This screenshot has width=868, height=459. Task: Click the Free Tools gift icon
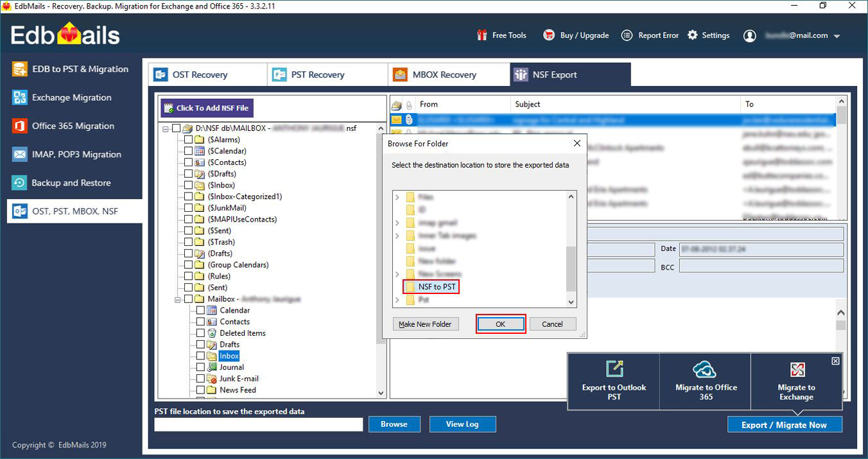click(x=482, y=35)
